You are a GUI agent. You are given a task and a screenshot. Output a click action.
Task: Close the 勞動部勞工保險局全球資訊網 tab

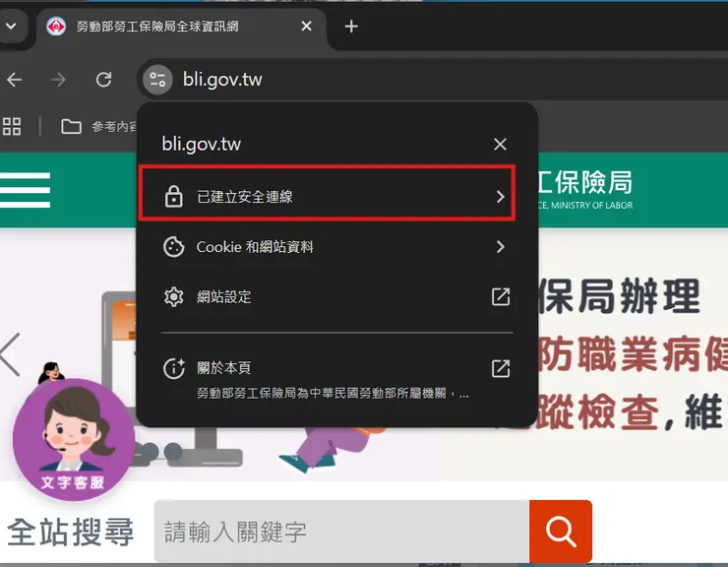306,26
